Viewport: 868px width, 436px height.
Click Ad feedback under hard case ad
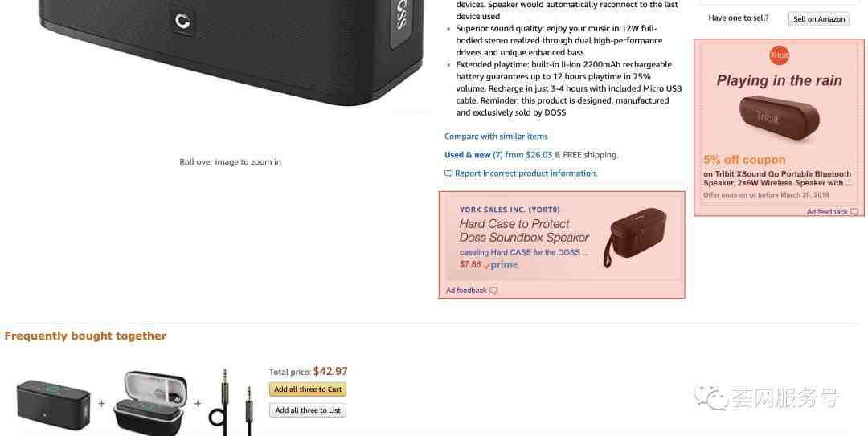[x=466, y=291]
